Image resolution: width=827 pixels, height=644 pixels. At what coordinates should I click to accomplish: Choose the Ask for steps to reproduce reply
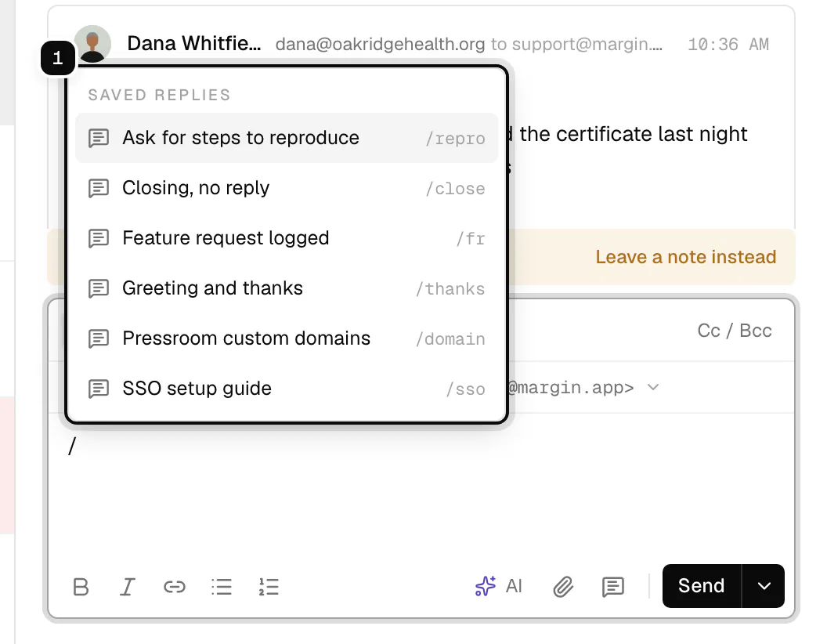[x=287, y=138]
